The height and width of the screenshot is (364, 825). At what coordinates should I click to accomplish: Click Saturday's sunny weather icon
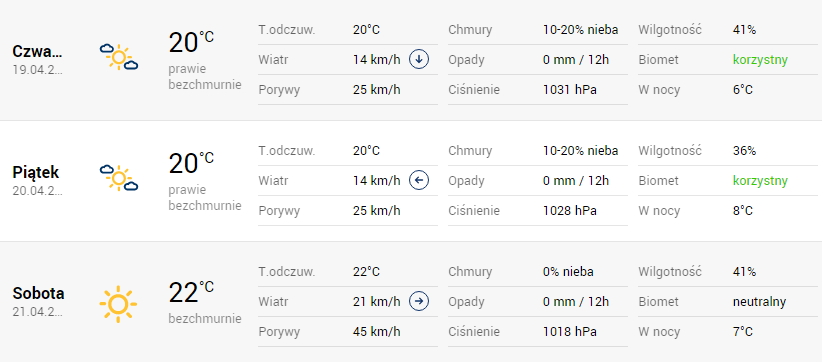118,304
